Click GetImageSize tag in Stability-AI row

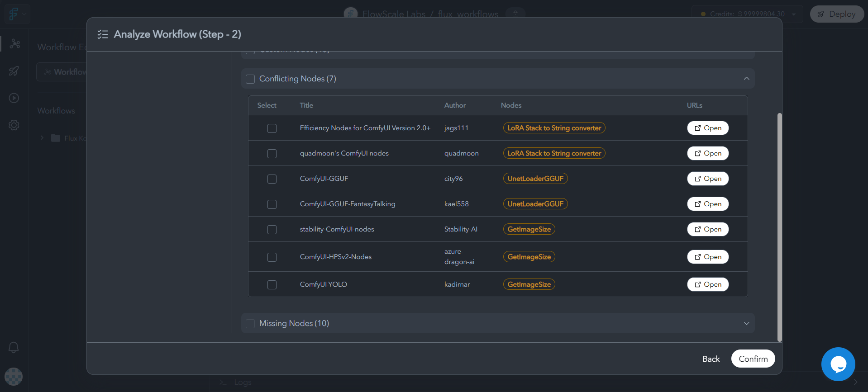(x=529, y=229)
